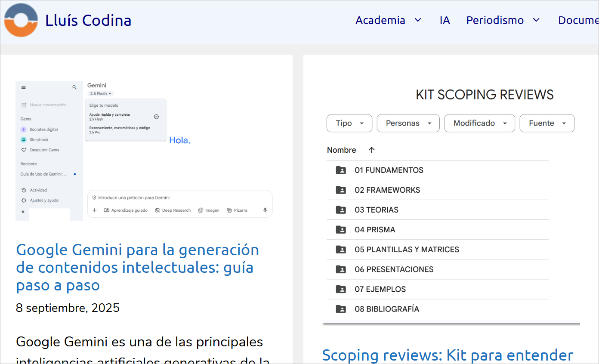Click the microphone icon in Gemini prompt box

(x=265, y=210)
